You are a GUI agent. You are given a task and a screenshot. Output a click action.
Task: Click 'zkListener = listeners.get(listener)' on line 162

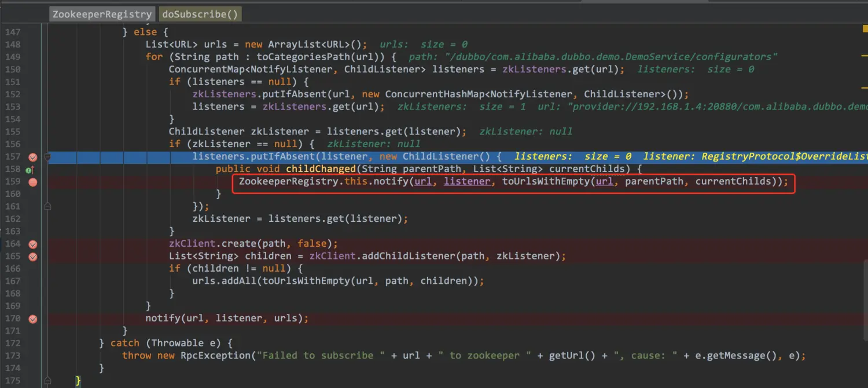(297, 219)
